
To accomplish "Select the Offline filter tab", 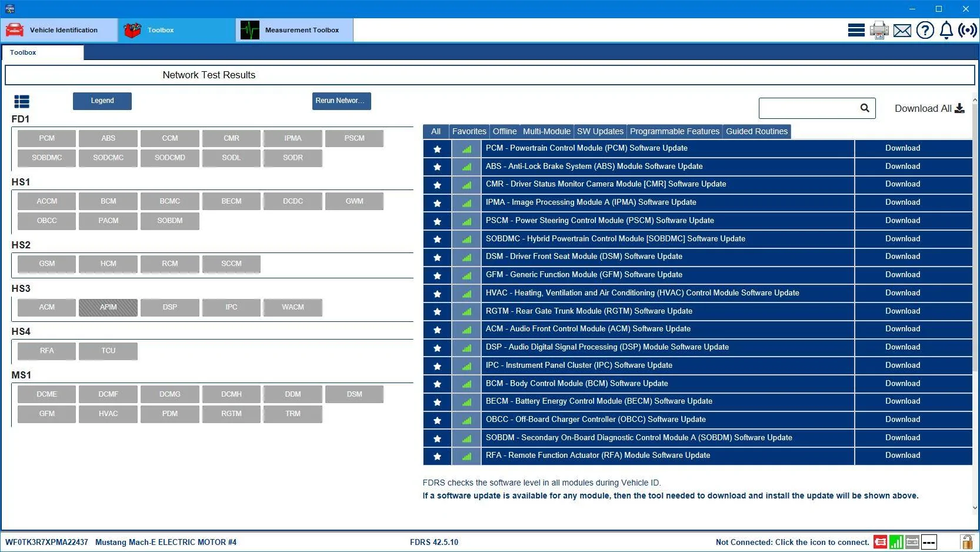I will click(505, 131).
